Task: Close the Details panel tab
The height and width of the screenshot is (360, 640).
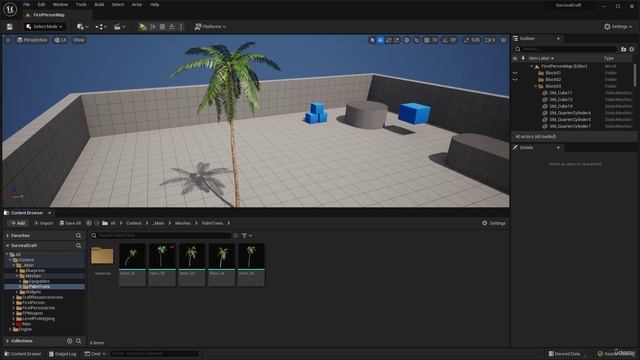Action: pos(558,148)
